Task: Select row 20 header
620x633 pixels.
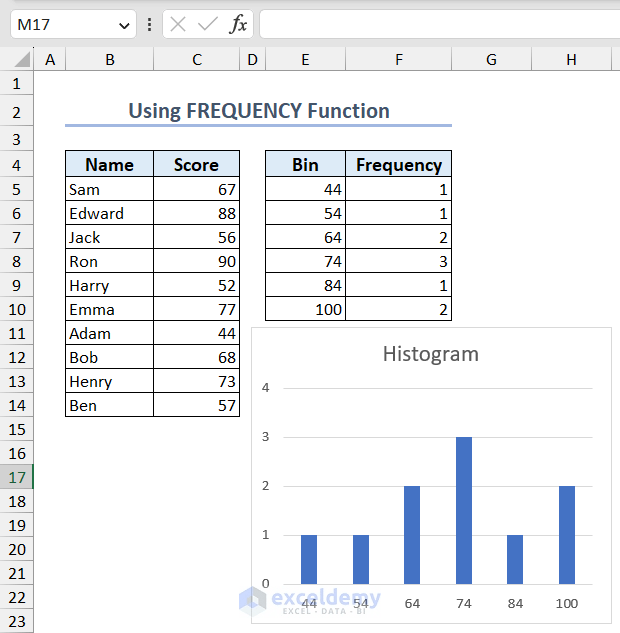Action: pos(17,549)
